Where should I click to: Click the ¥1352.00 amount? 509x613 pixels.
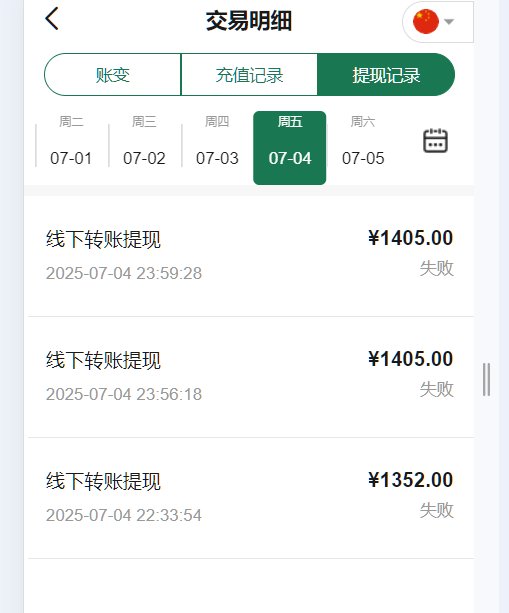[410, 480]
